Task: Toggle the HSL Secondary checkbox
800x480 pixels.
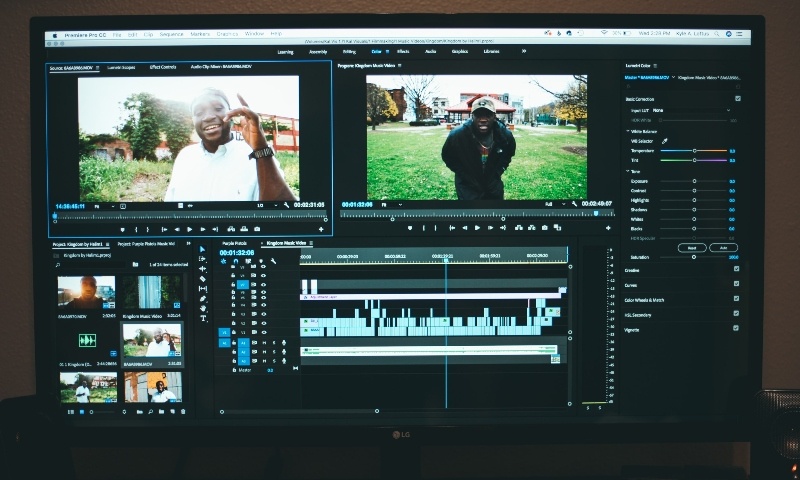Action: coord(736,313)
